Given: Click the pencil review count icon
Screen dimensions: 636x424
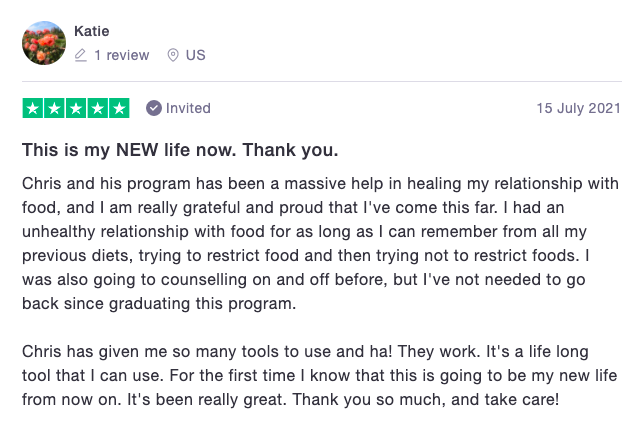Looking at the screenshot, I should point(81,56).
